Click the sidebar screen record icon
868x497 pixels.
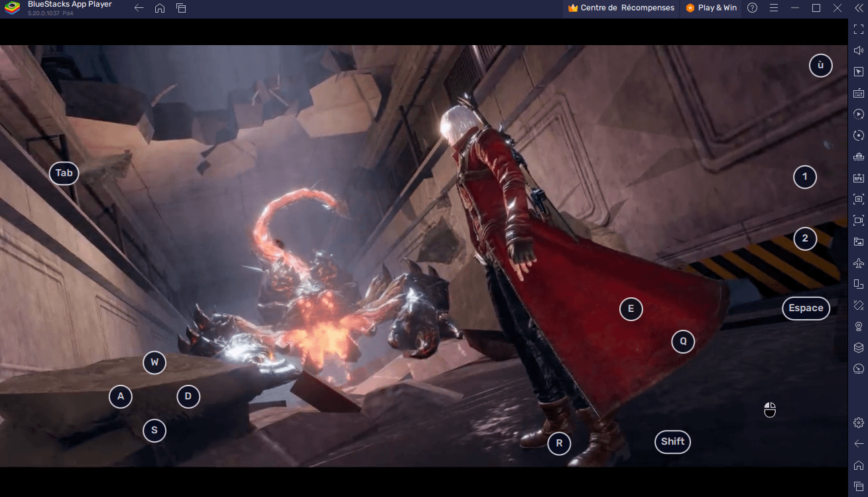tap(859, 220)
